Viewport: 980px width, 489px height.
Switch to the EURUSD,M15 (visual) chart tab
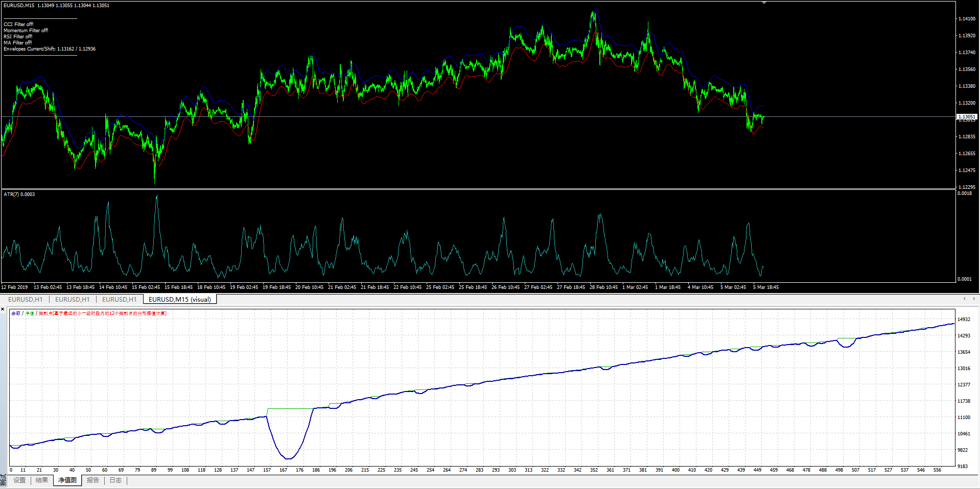(180, 299)
